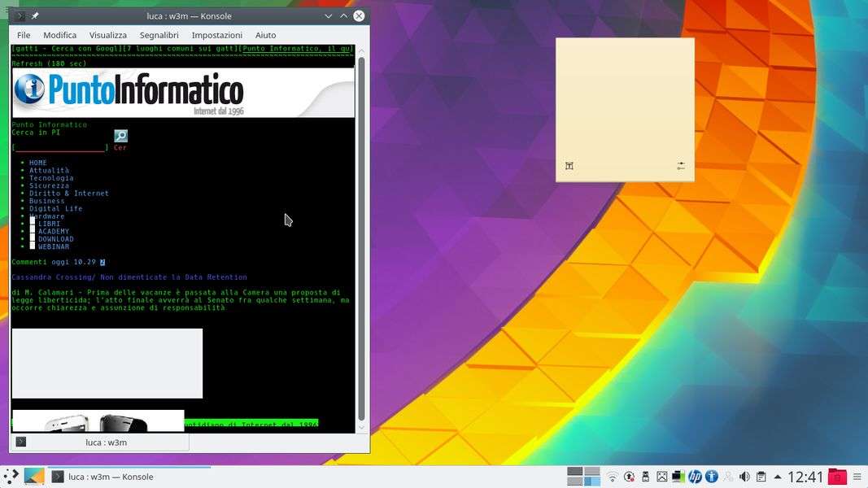This screenshot has width=868, height=488.
Task: Open the panel hamburger settings menu
Action: [856, 477]
